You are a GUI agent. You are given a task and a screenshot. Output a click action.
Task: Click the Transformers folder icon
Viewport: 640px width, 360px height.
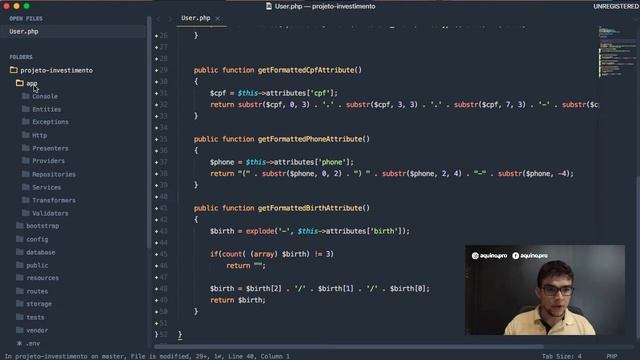coord(26,200)
